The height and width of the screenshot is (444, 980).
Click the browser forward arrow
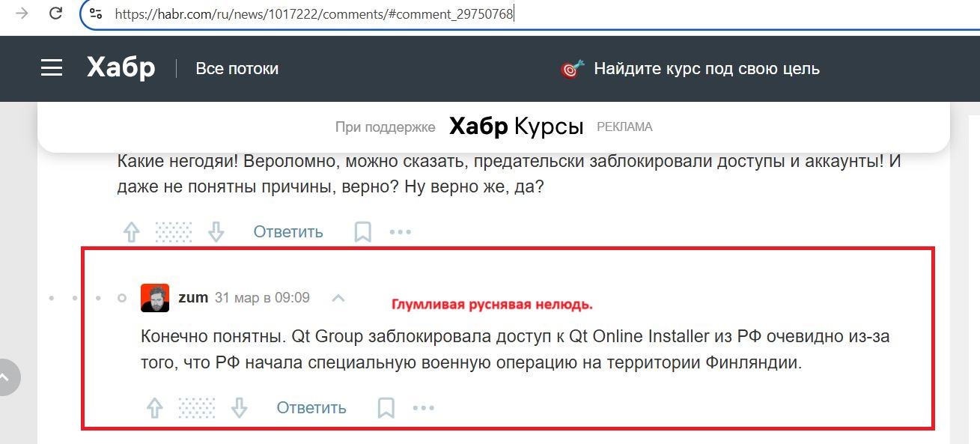tap(22, 13)
